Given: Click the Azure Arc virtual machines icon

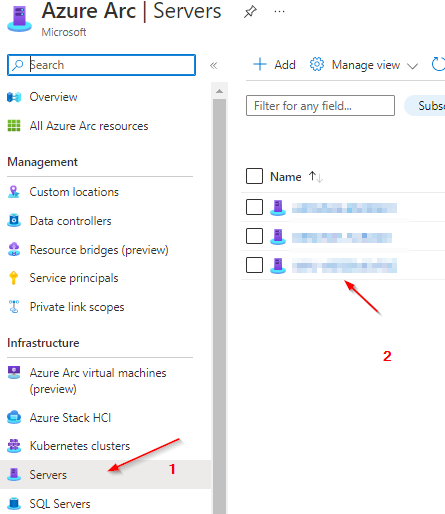Looking at the screenshot, I should click(x=14, y=373).
